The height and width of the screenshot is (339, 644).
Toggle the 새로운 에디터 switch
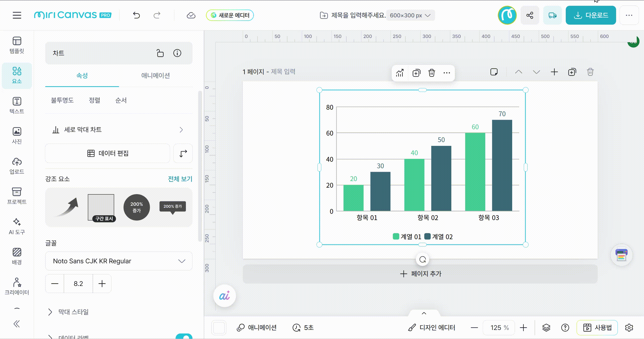(x=230, y=15)
